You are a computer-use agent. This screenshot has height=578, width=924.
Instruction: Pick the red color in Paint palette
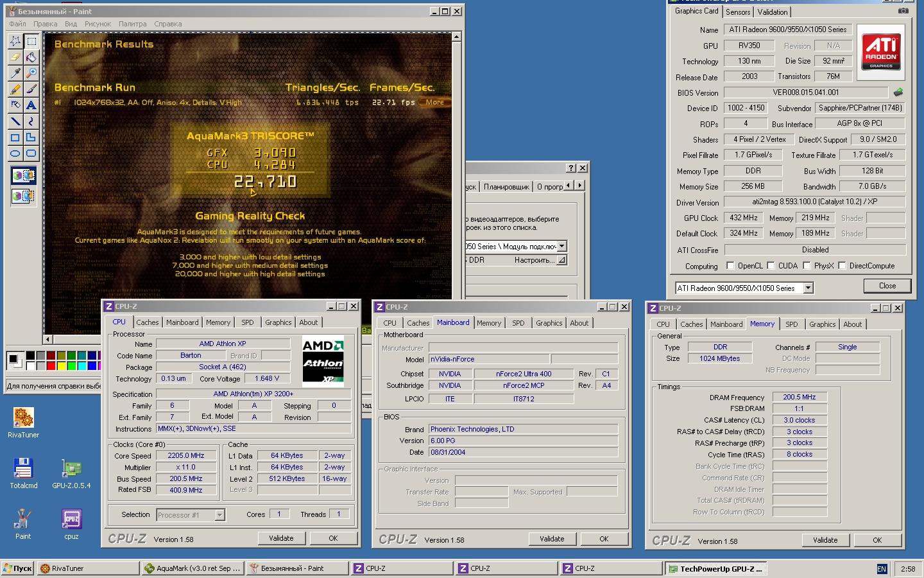pos(50,365)
